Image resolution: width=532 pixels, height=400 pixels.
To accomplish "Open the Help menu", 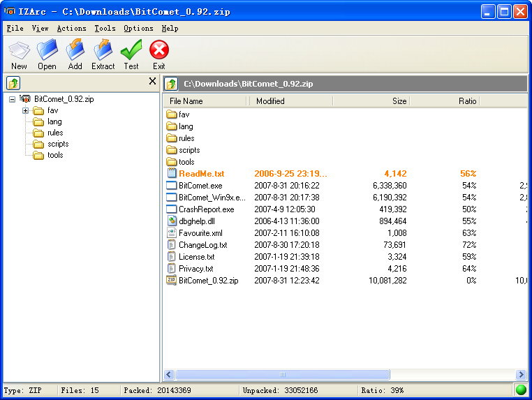I will 170,28.
